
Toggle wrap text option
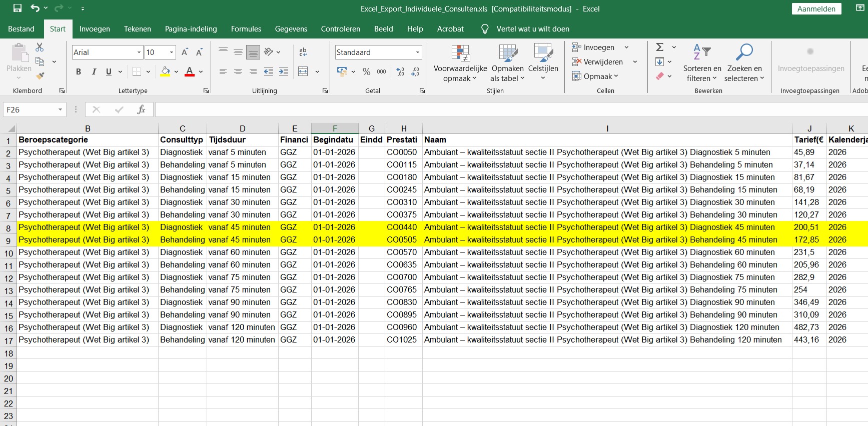pos(303,52)
